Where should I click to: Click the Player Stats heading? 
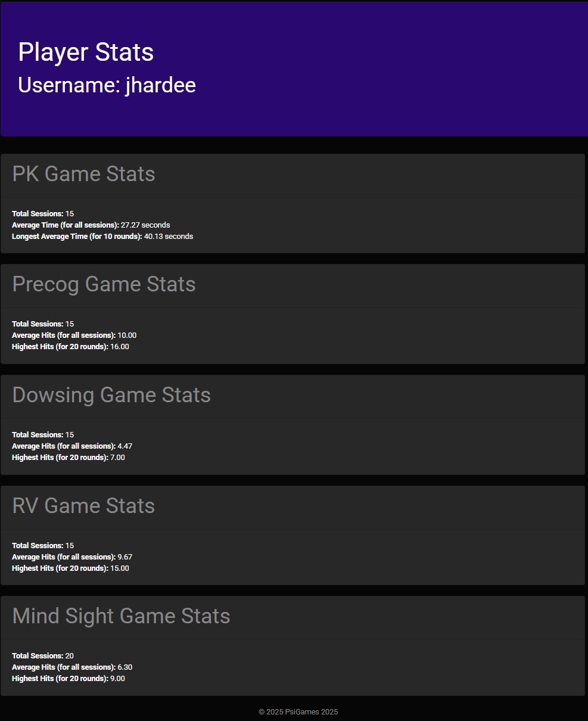(x=86, y=52)
